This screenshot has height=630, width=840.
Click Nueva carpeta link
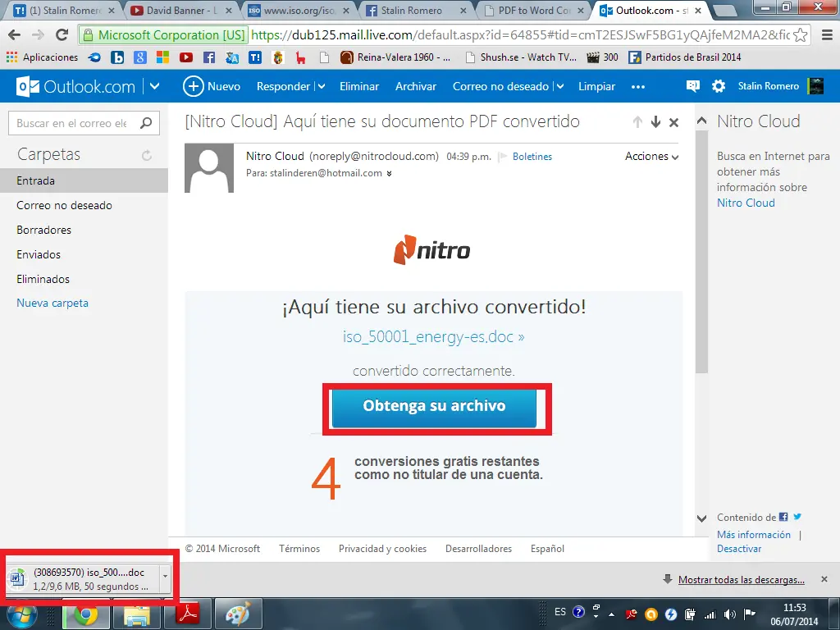click(52, 304)
